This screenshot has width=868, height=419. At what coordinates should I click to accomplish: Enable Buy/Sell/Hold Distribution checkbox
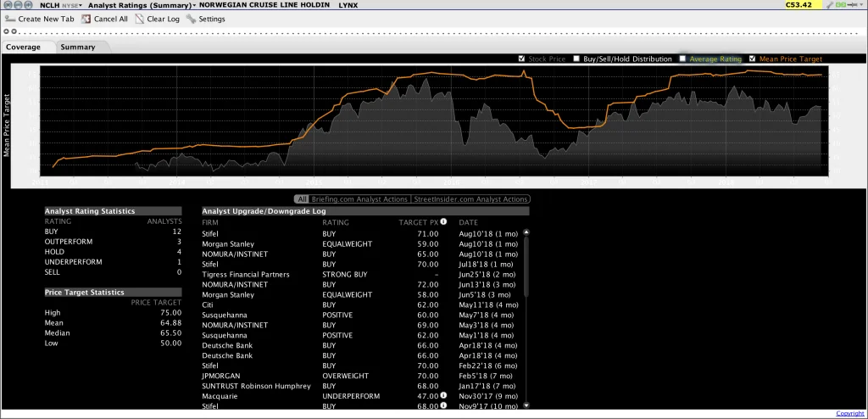576,59
